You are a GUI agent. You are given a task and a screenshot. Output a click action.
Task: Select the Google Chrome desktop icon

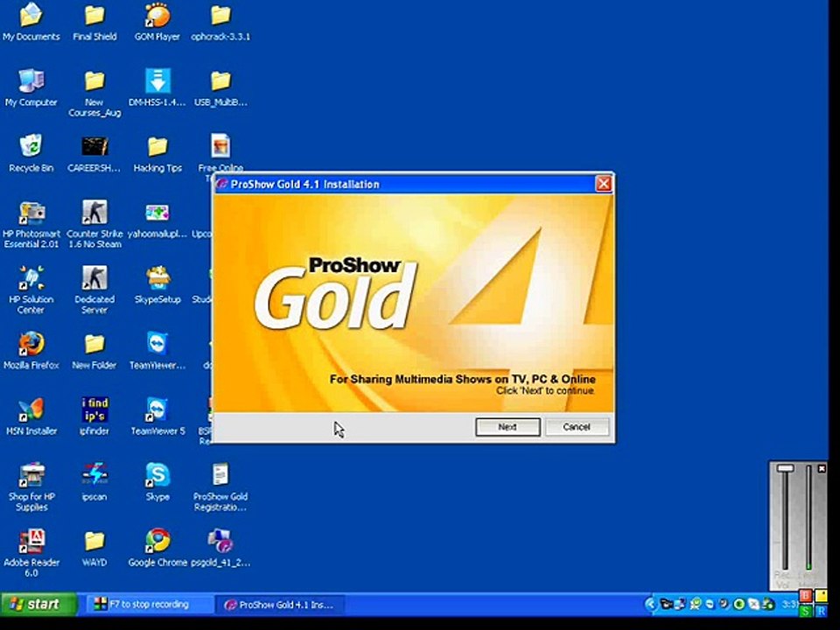[157, 548]
